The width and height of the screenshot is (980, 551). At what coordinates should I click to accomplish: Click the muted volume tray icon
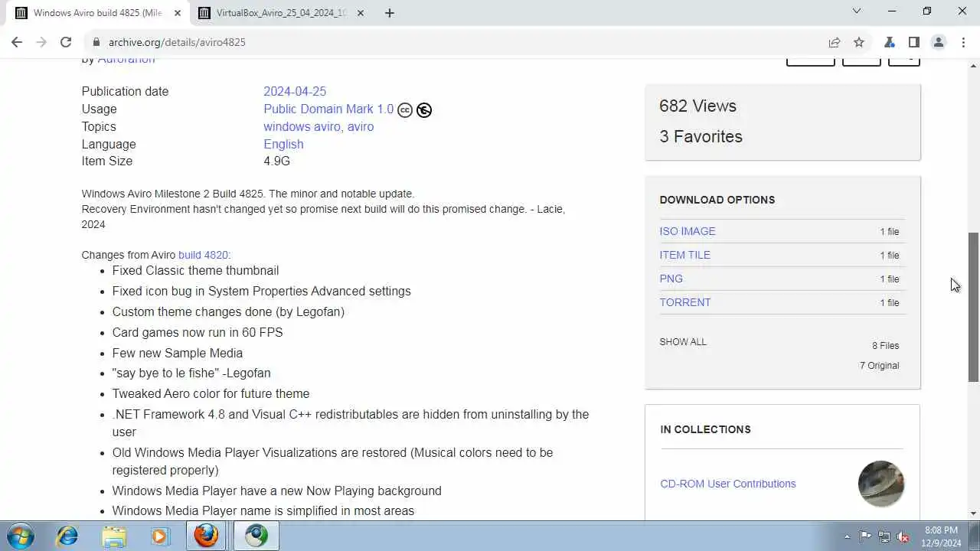click(903, 536)
